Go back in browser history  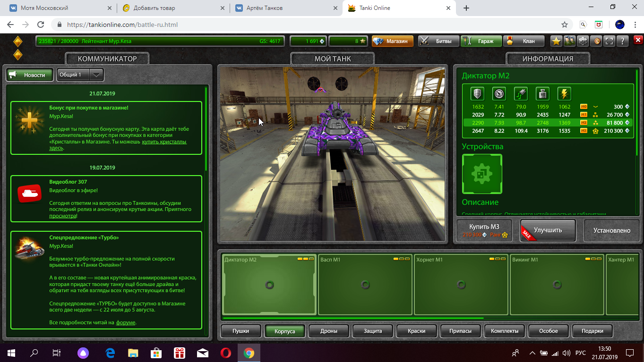pyautogui.click(x=10, y=25)
